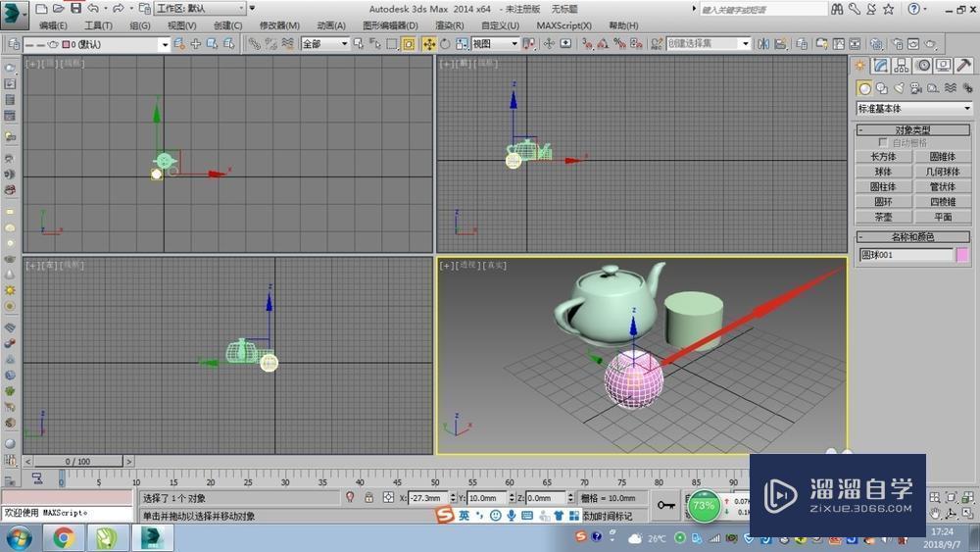Switch to the Modify panel tab
Viewport: 980px width, 552px height.
pyautogui.click(x=881, y=66)
